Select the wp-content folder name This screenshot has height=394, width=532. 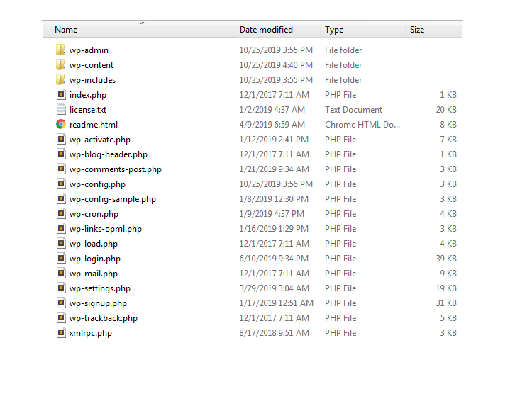[x=92, y=65]
